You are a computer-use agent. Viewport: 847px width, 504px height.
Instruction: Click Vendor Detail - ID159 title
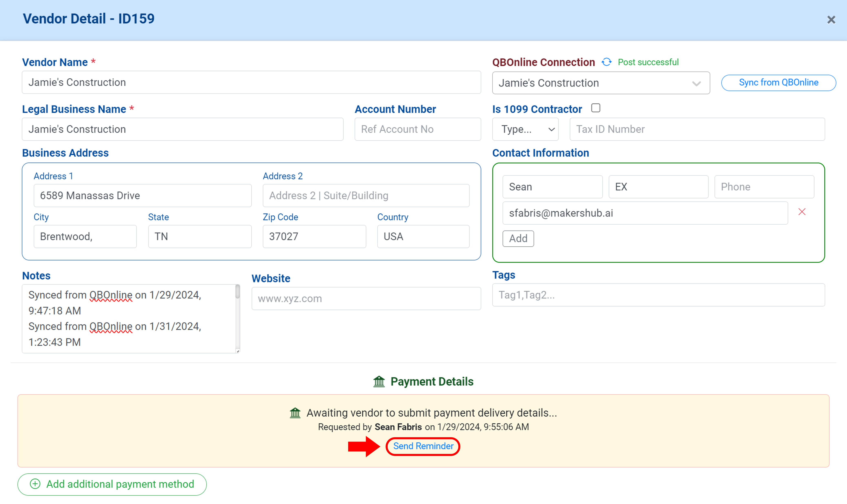(88, 19)
